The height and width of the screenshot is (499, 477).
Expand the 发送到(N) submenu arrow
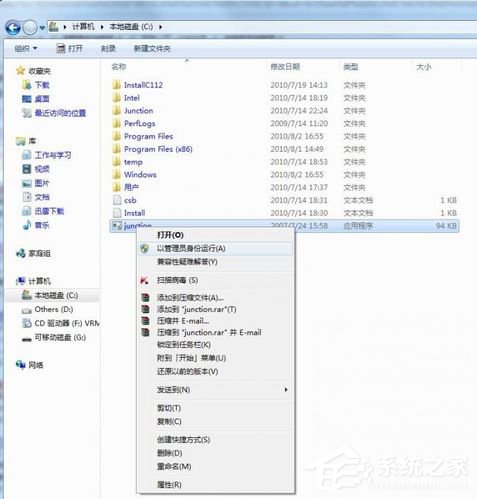tap(286, 389)
